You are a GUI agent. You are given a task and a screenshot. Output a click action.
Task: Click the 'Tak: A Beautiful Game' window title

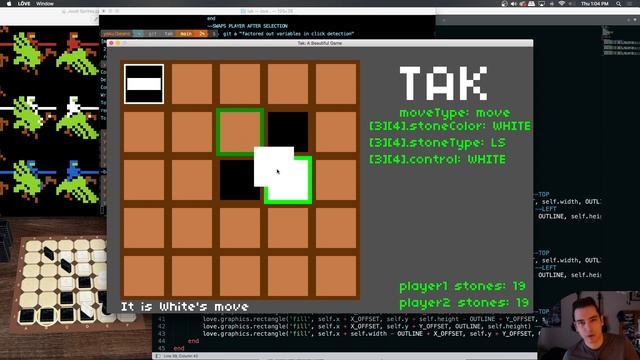tap(320, 43)
